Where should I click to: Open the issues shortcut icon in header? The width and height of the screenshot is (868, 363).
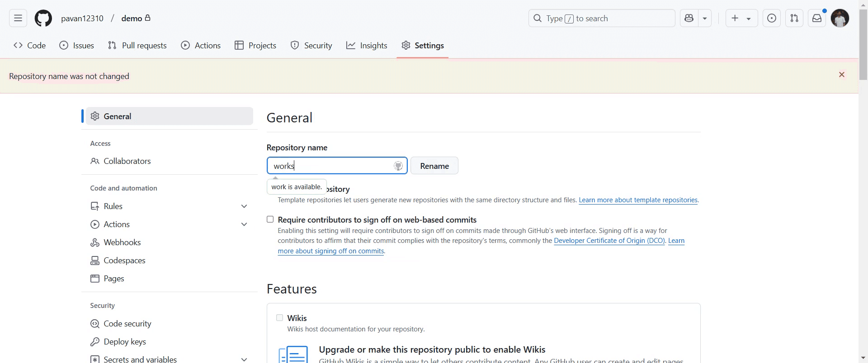click(x=772, y=19)
